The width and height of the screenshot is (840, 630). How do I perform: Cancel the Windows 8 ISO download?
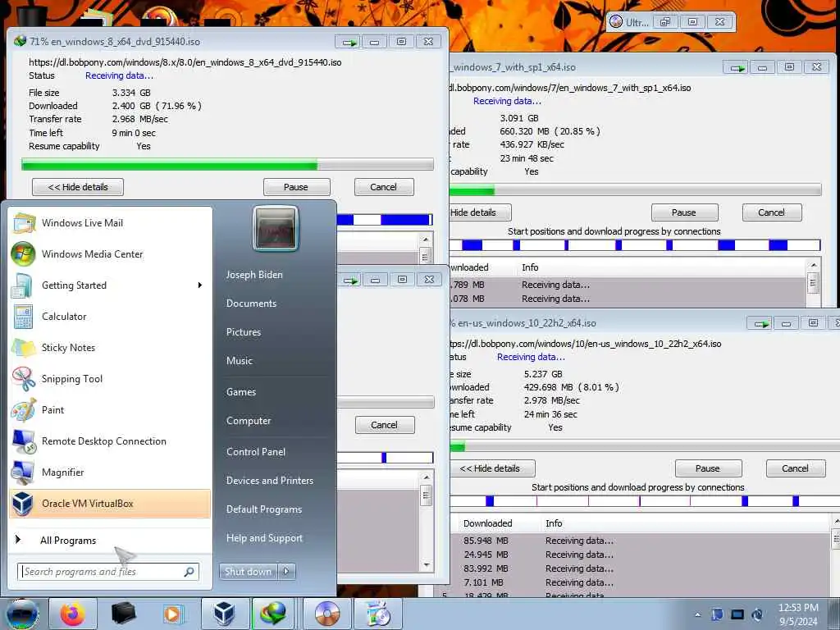(x=384, y=187)
